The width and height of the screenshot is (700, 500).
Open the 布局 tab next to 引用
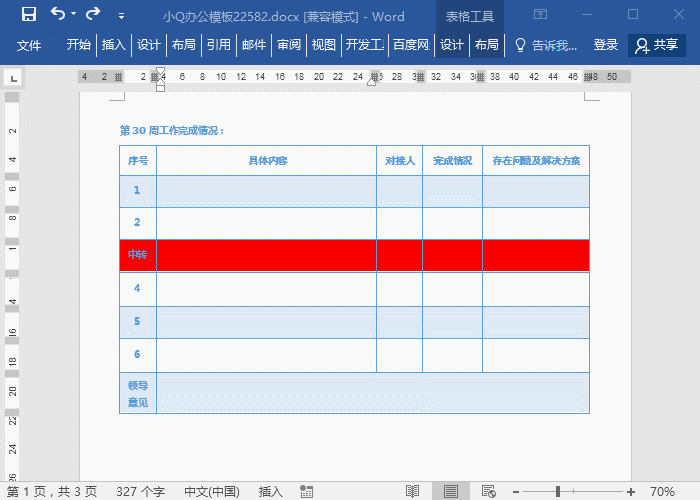(183, 45)
